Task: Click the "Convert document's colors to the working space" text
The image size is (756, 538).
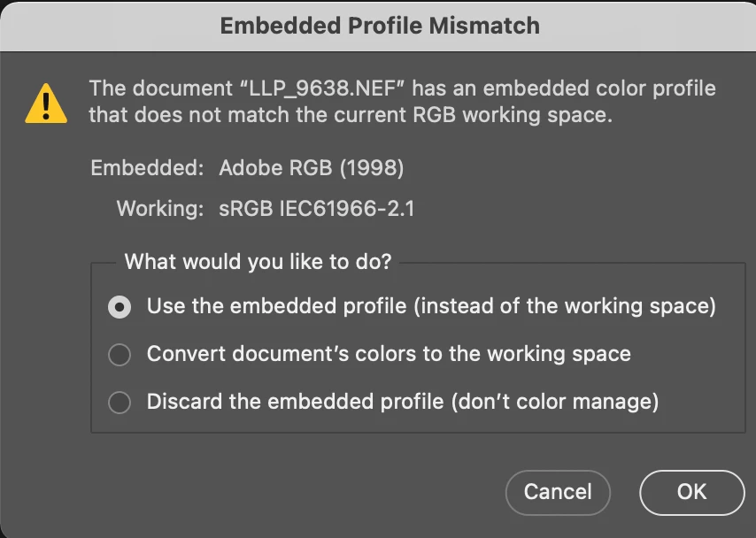Action: pyautogui.click(x=389, y=354)
